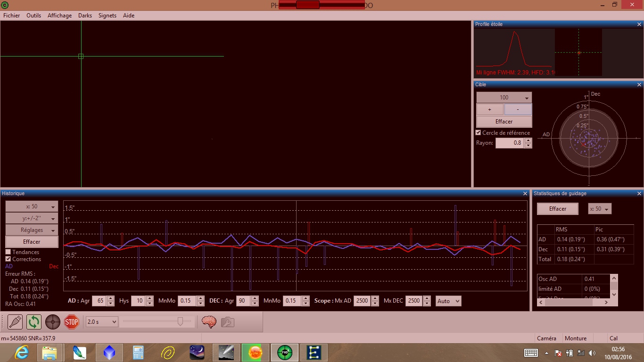Open the night sky moon app on taskbar
The height and width of the screenshot is (362, 644).
pos(197,353)
